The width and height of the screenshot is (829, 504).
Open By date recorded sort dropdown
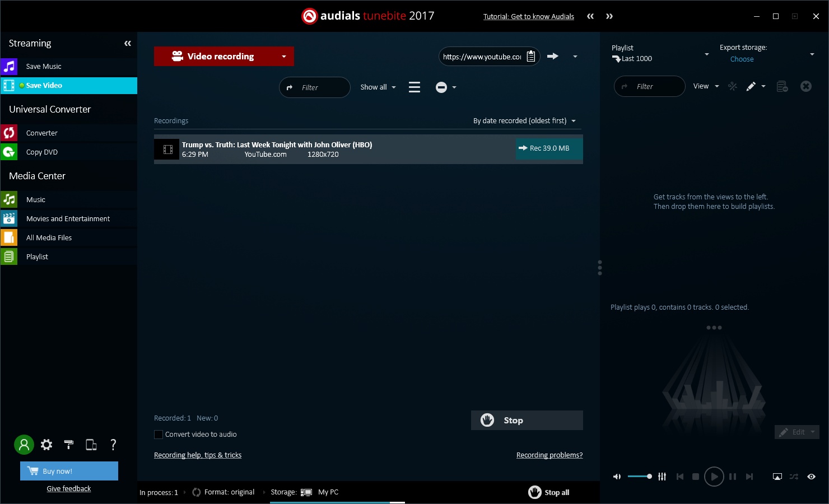[524, 120]
